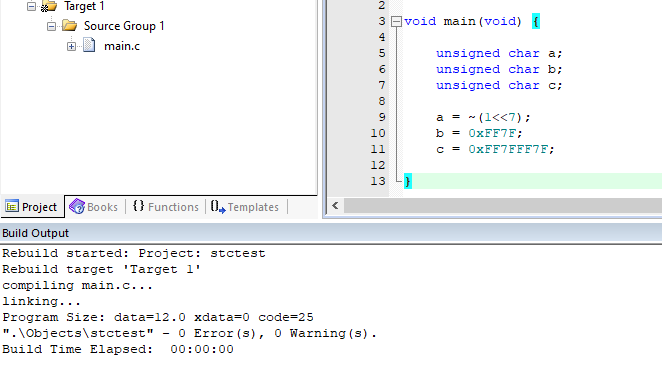
Task: Switch to the Books tab
Action: (95, 207)
